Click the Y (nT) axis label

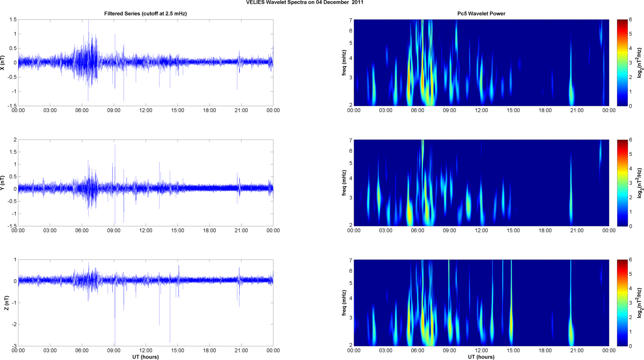pos(3,183)
